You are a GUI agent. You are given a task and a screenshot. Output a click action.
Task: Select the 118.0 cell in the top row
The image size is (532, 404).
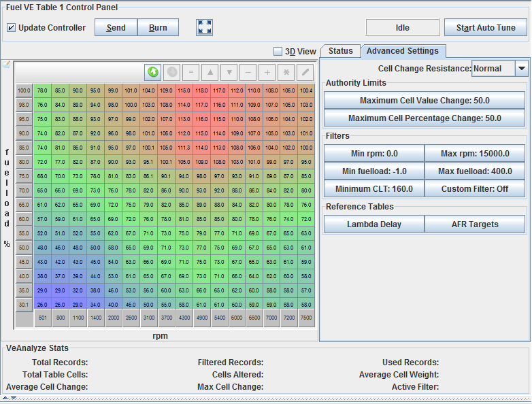tap(201, 90)
